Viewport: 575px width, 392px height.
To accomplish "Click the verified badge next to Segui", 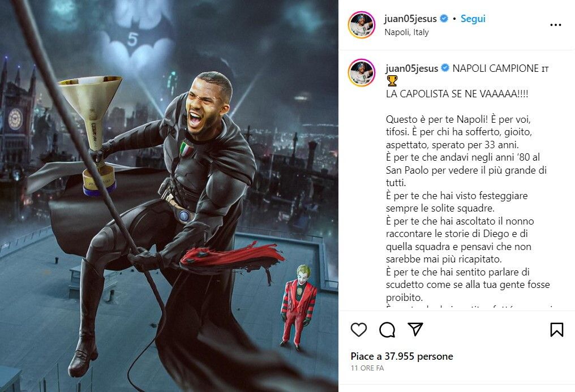I will coord(444,18).
